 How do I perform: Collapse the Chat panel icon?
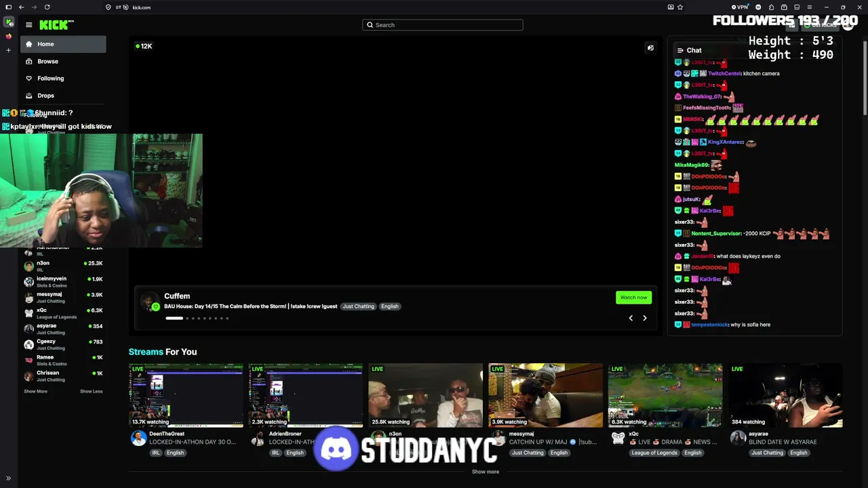pyautogui.click(x=680, y=50)
